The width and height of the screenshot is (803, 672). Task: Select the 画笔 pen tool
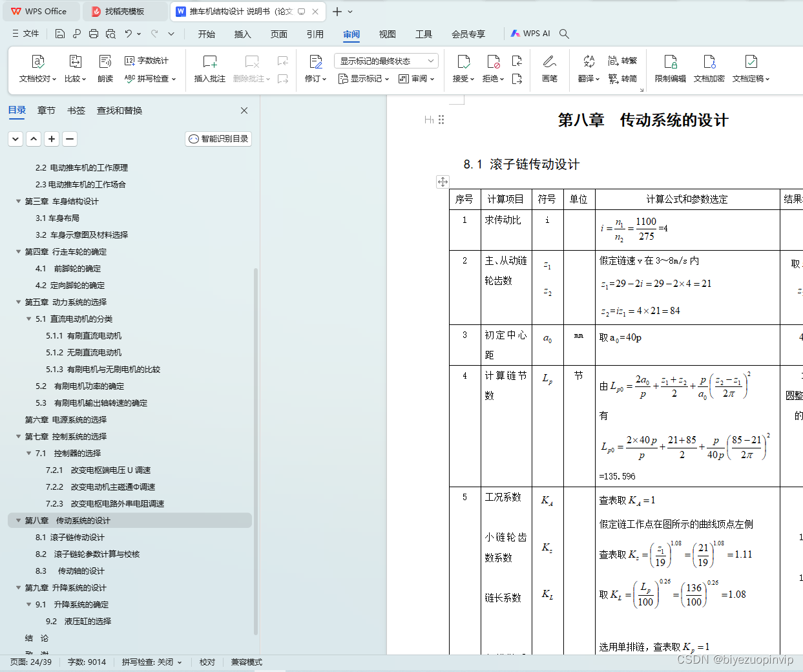[550, 69]
